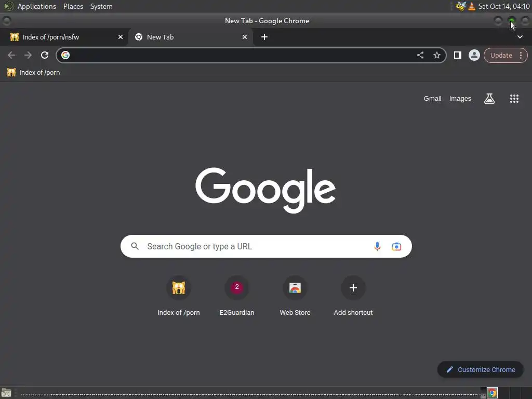This screenshot has height=399, width=532.
Task: Open a new tab with plus button
Action: tap(264, 37)
